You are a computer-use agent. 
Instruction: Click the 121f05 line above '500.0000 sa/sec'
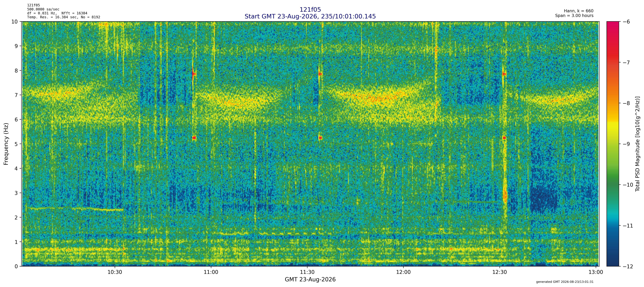(34, 5)
